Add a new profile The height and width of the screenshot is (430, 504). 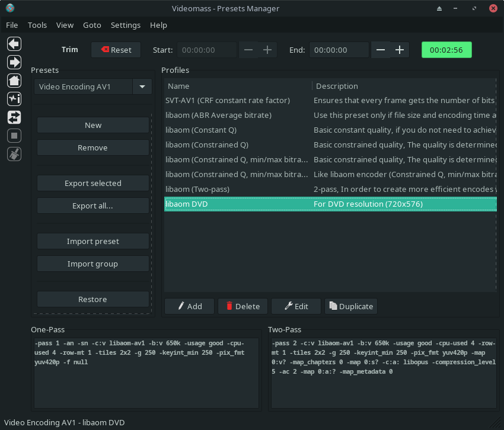pyautogui.click(x=189, y=306)
